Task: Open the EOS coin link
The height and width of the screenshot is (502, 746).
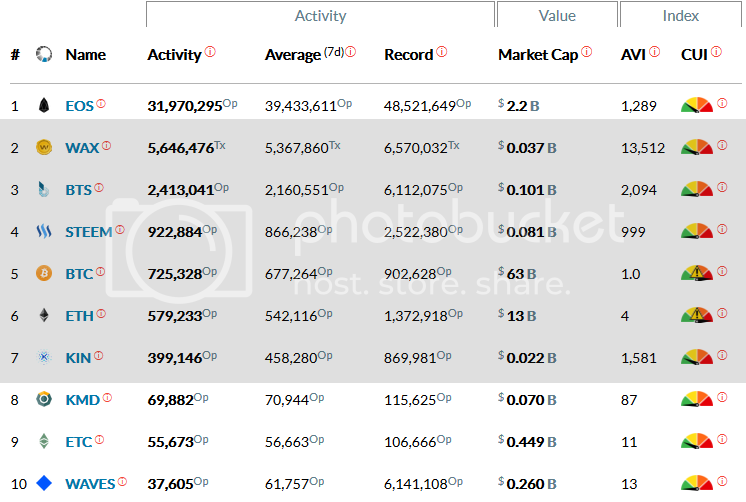Action: tap(79, 106)
